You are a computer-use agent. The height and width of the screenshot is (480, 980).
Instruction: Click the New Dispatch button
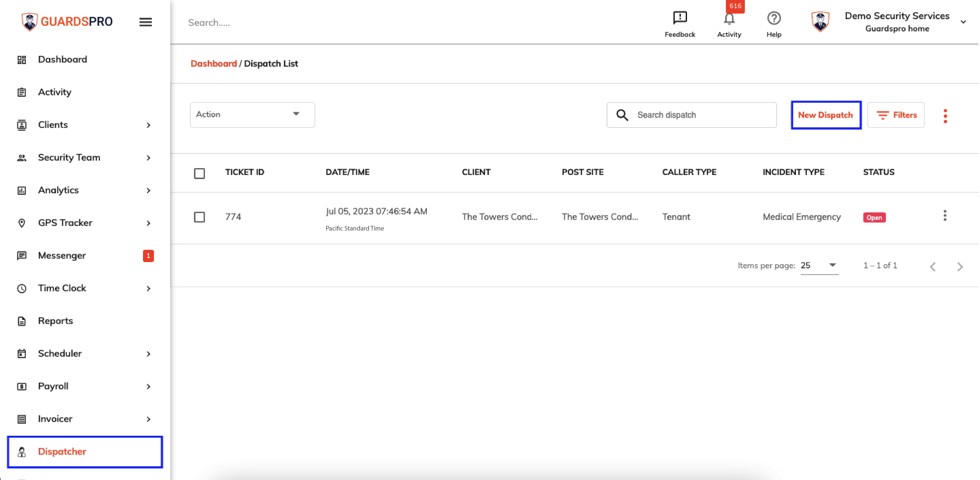click(x=826, y=115)
